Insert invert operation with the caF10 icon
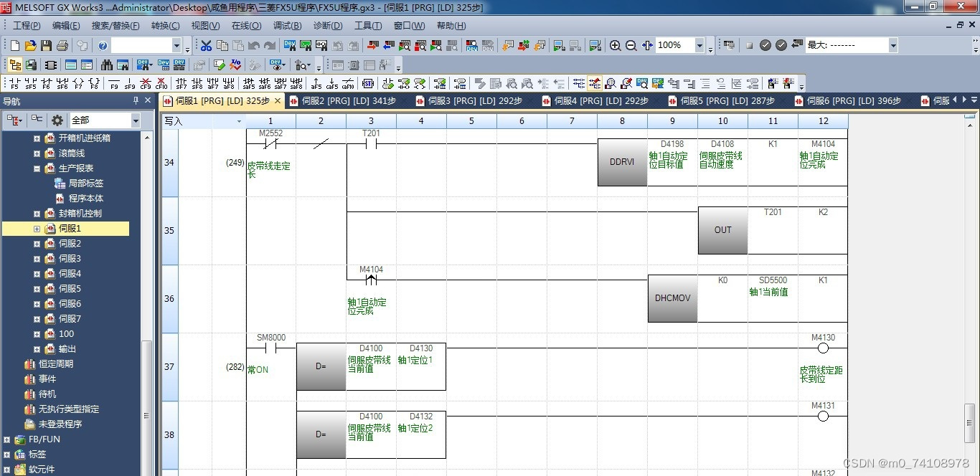 coord(348,83)
